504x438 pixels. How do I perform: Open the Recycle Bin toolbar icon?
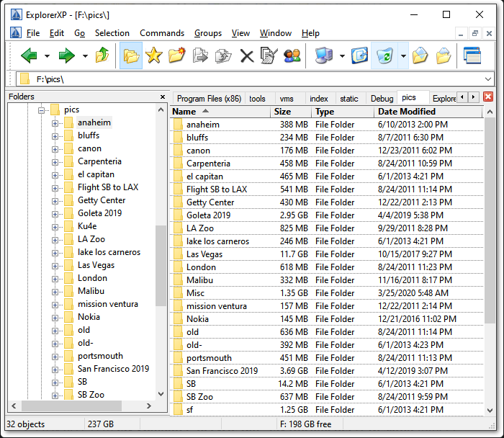[x=384, y=55]
